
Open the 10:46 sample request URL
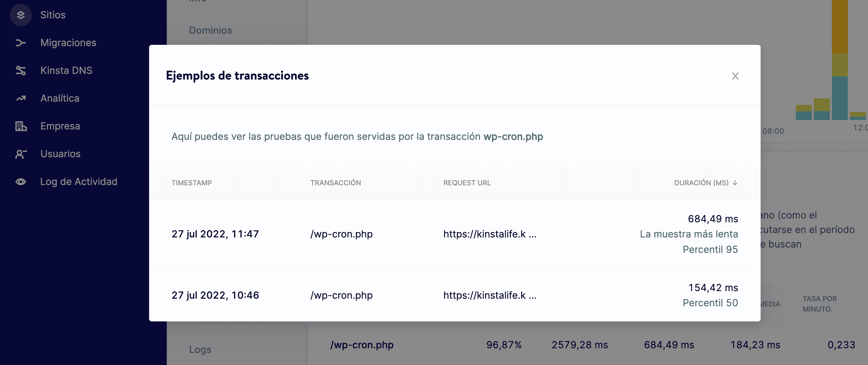point(489,295)
